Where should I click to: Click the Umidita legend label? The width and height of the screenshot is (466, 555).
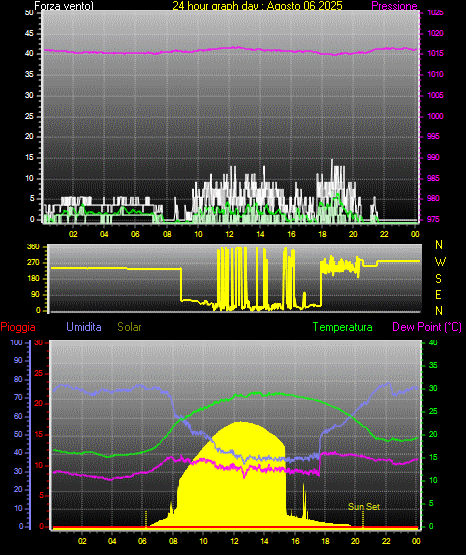click(84, 327)
